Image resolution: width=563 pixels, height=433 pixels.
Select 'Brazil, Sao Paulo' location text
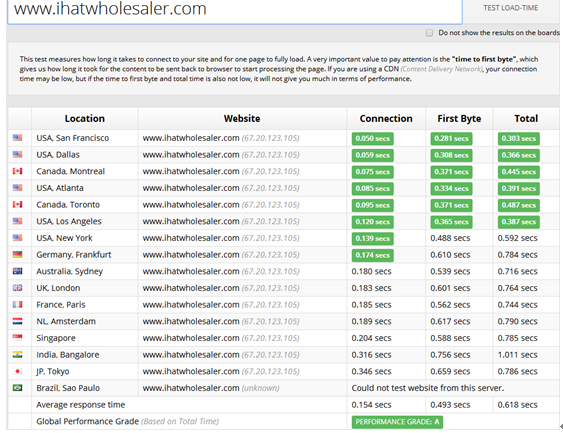pyautogui.click(x=68, y=388)
